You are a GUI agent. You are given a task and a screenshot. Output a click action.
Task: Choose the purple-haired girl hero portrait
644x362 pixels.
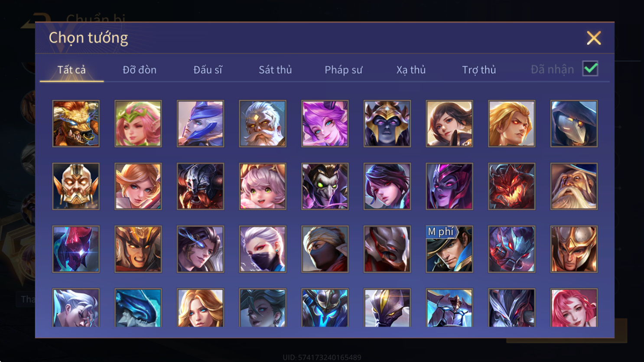click(325, 124)
